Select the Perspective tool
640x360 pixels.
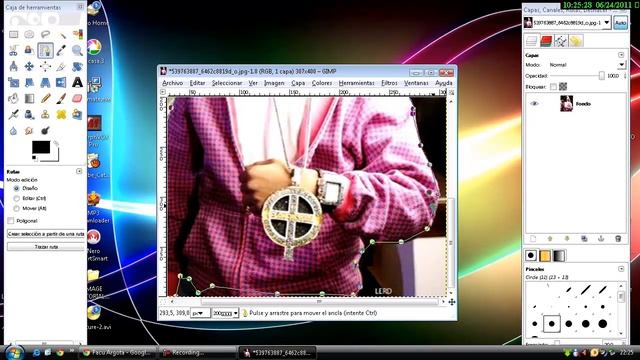click(x=45, y=82)
